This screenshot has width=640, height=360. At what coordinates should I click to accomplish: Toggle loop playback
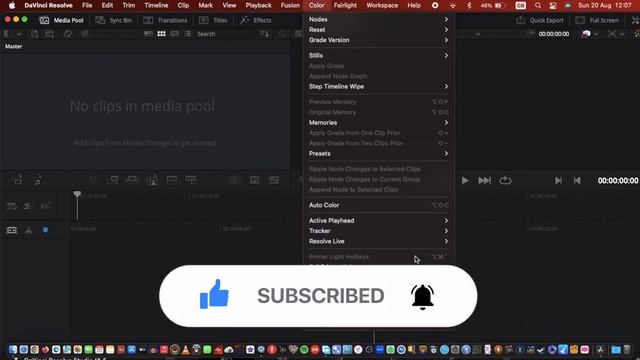coord(505,180)
